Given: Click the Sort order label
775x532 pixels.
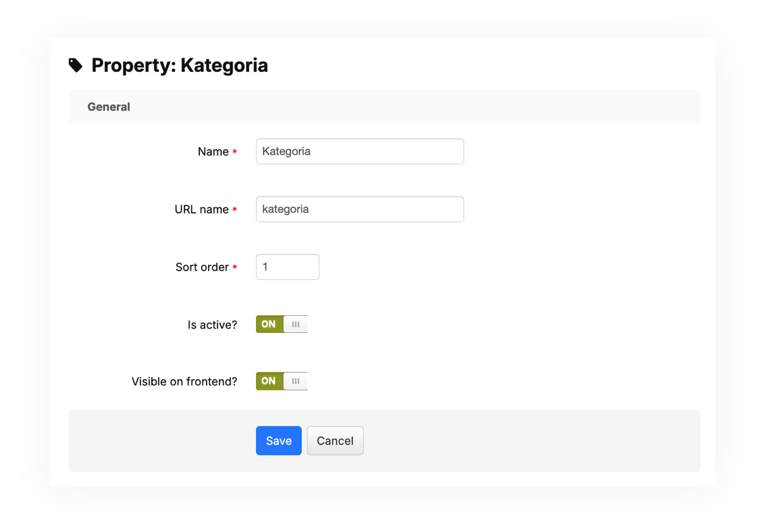Looking at the screenshot, I should [202, 267].
